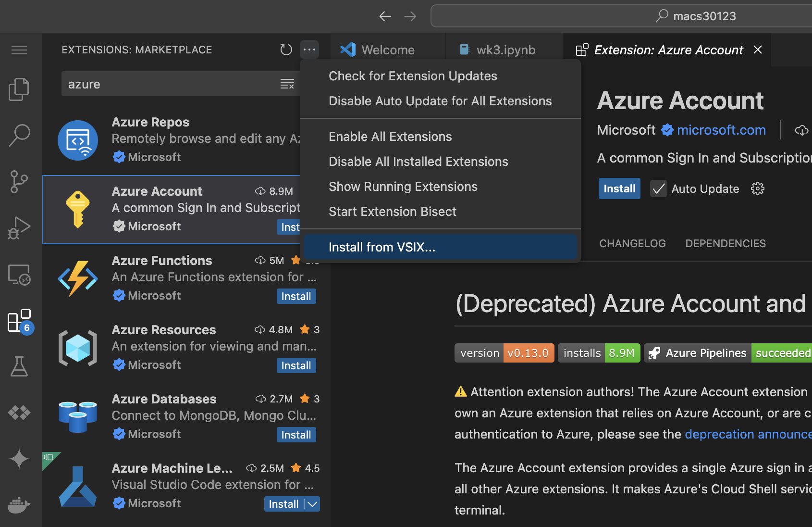The width and height of the screenshot is (812, 527).
Task: Open the Views and More Actions ellipsis
Action: 309,50
